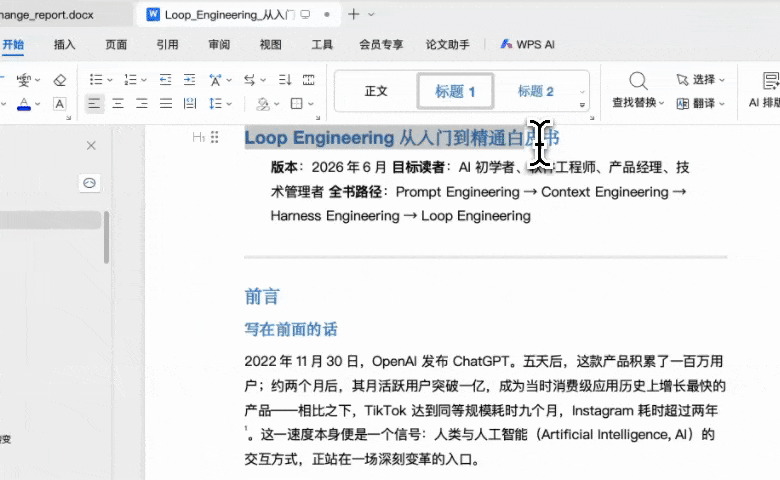Viewport: 780px width, 480px height.
Task: Expand the numbered list dropdown arrow
Action: [x=144, y=80]
